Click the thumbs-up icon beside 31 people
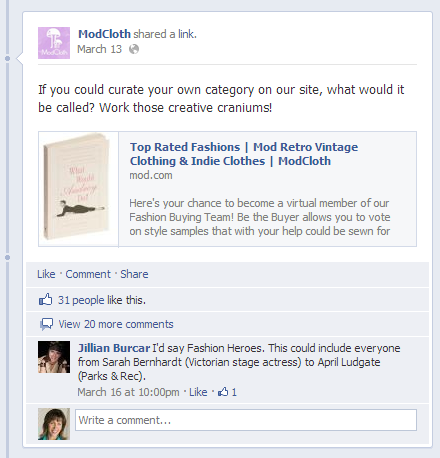Screen dimensions: 440x458 (46, 300)
